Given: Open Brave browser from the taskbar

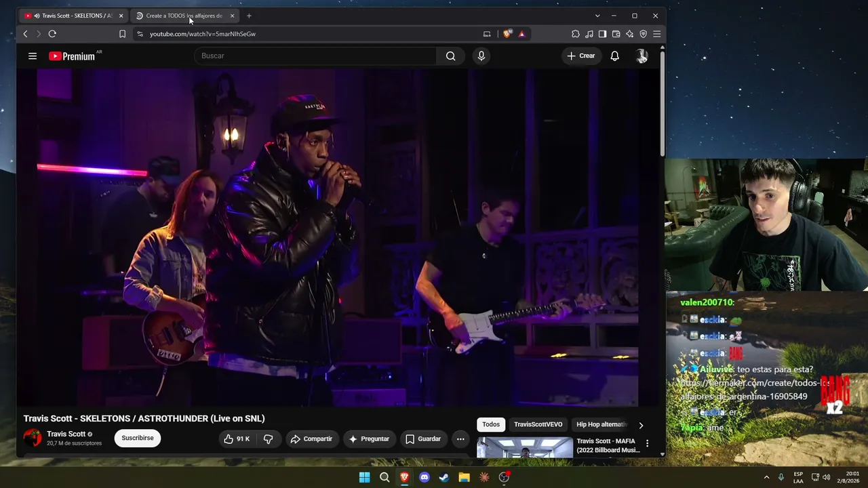Looking at the screenshot, I should coord(405,477).
